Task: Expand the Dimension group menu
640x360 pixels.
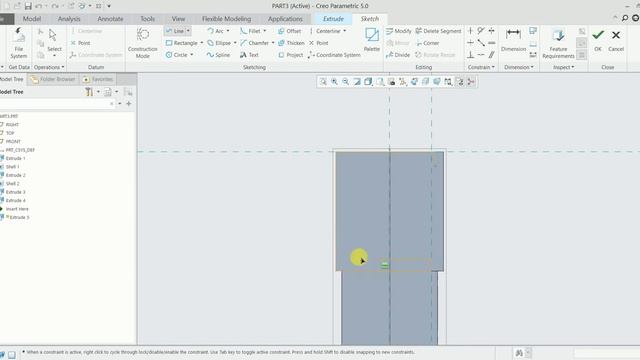Action: 518,67
